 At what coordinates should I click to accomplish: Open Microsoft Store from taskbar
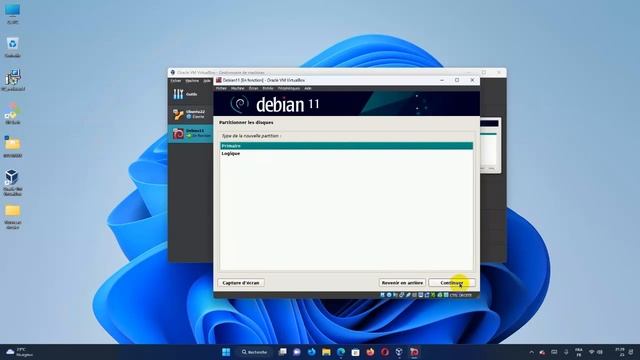(x=356, y=352)
